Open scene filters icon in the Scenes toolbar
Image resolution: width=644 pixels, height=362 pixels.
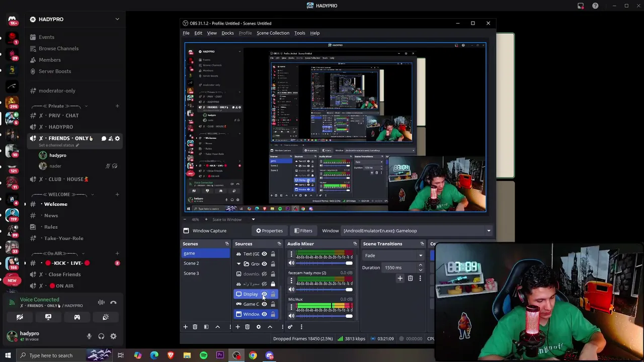coord(206,327)
